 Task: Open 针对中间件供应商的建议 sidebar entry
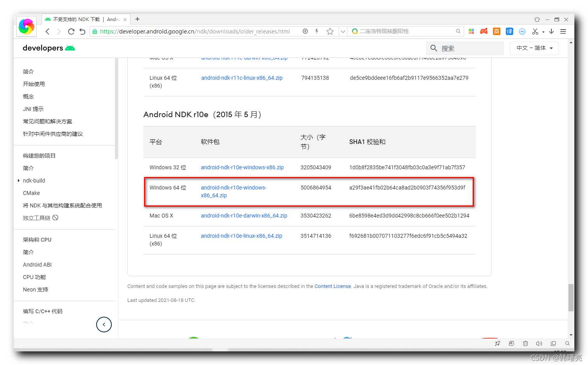click(53, 134)
